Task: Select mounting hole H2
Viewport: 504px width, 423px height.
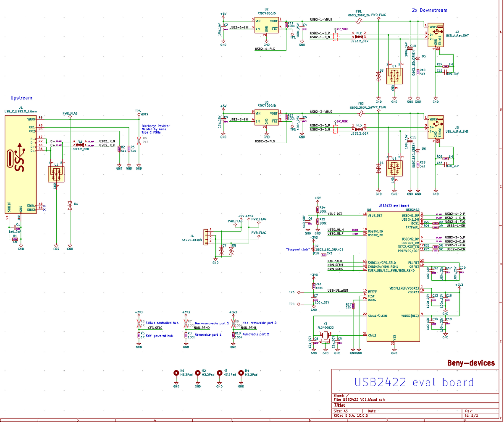Action: pos(198,373)
